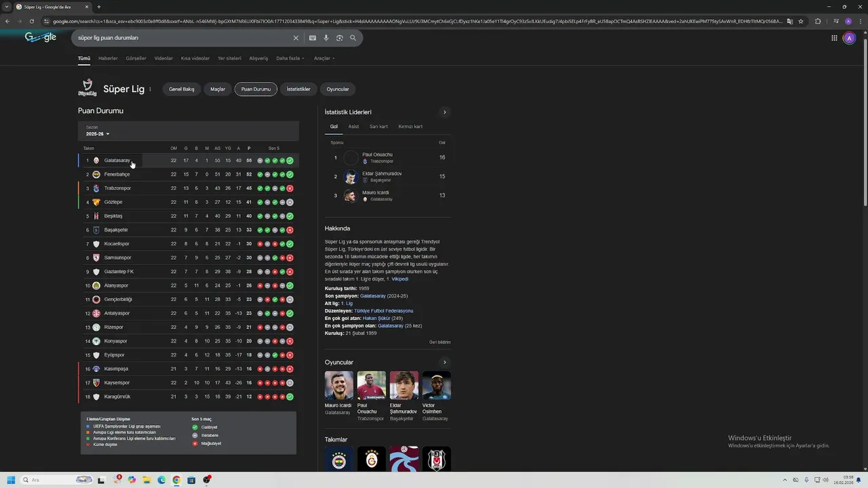868x488 pixels.
Task: Open Eldar Şahmuradov player card photo
Action: click(403, 385)
